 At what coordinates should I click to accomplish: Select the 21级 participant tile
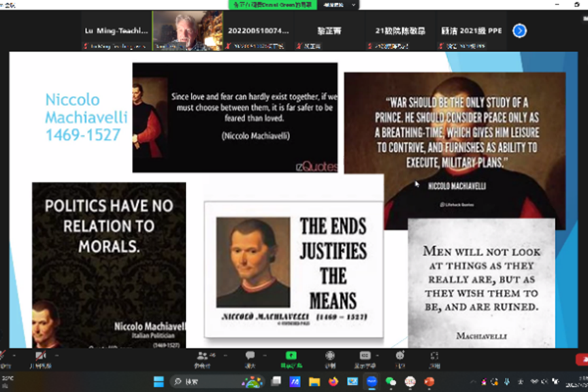(x=400, y=31)
